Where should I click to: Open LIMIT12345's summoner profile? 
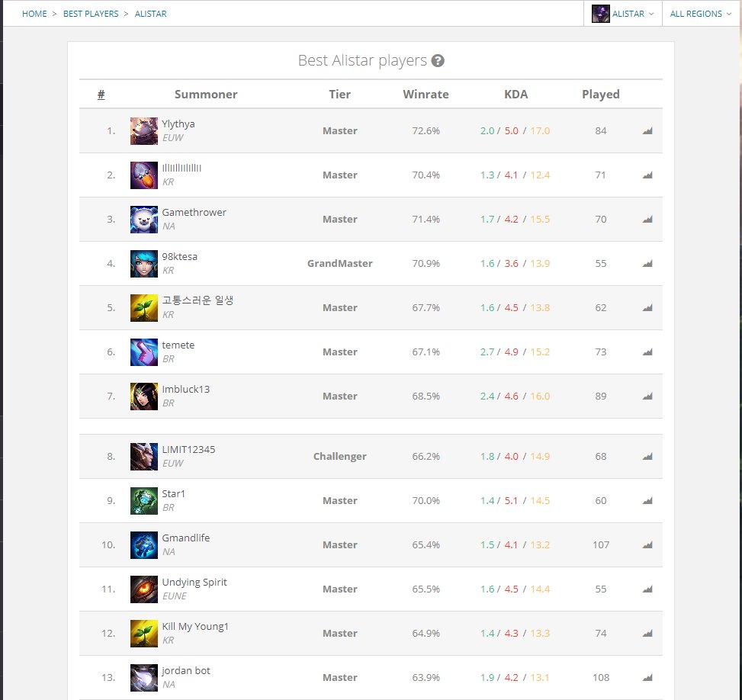[188, 449]
